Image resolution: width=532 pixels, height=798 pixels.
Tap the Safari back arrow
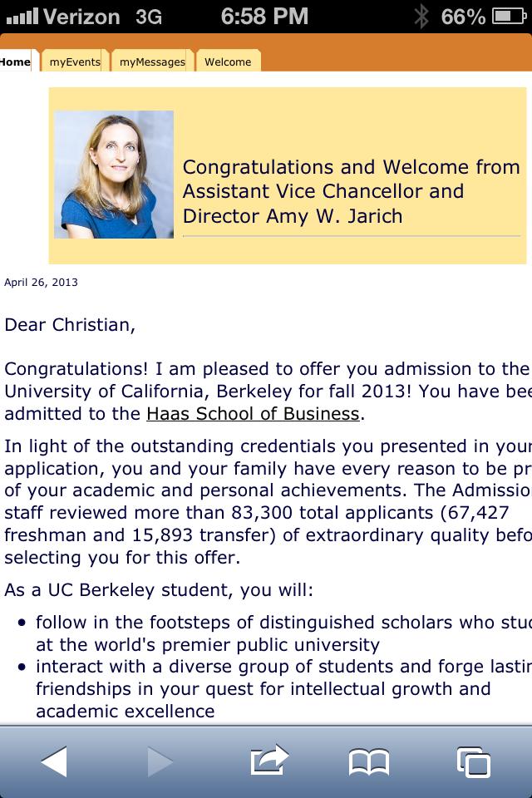click(x=53, y=761)
